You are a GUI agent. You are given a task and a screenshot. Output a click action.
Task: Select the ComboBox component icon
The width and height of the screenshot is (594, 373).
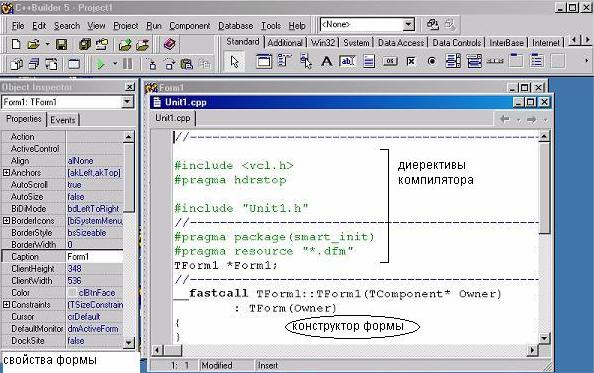point(474,61)
